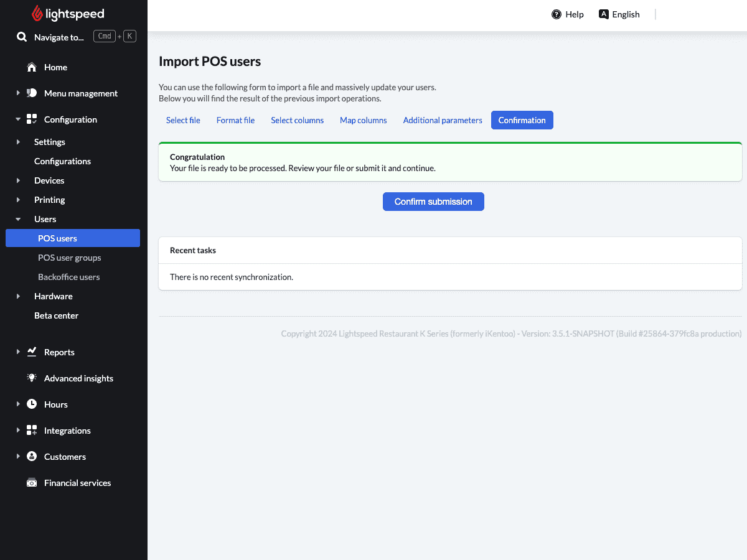Screen dimensions: 747x560
Task: Click the Advanced insights lightbulb icon
Action: click(x=32, y=378)
